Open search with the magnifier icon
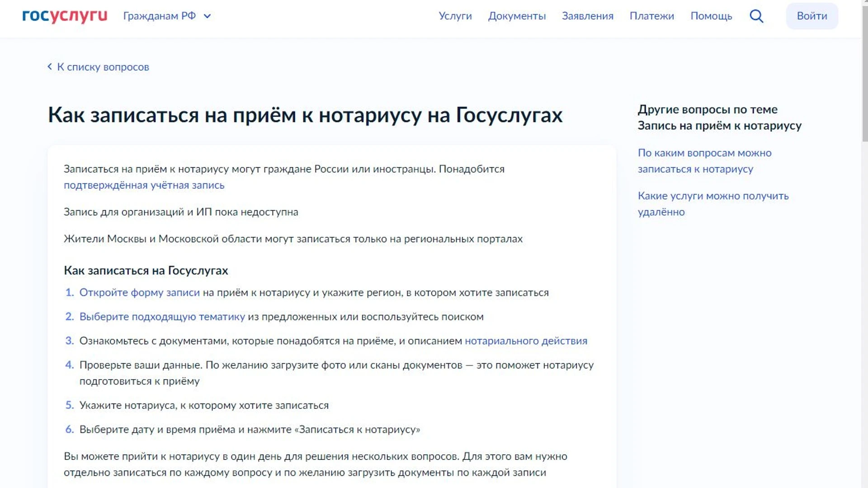This screenshot has width=868, height=488. click(x=756, y=16)
